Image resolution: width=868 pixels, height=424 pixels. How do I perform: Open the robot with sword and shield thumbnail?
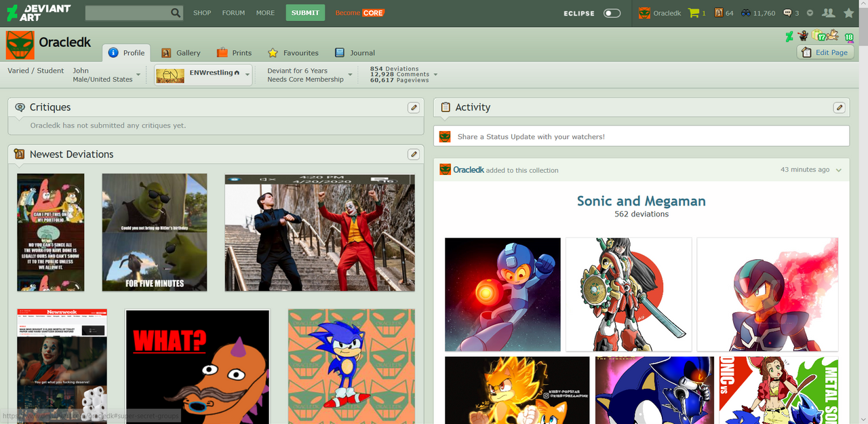[x=629, y=294]
